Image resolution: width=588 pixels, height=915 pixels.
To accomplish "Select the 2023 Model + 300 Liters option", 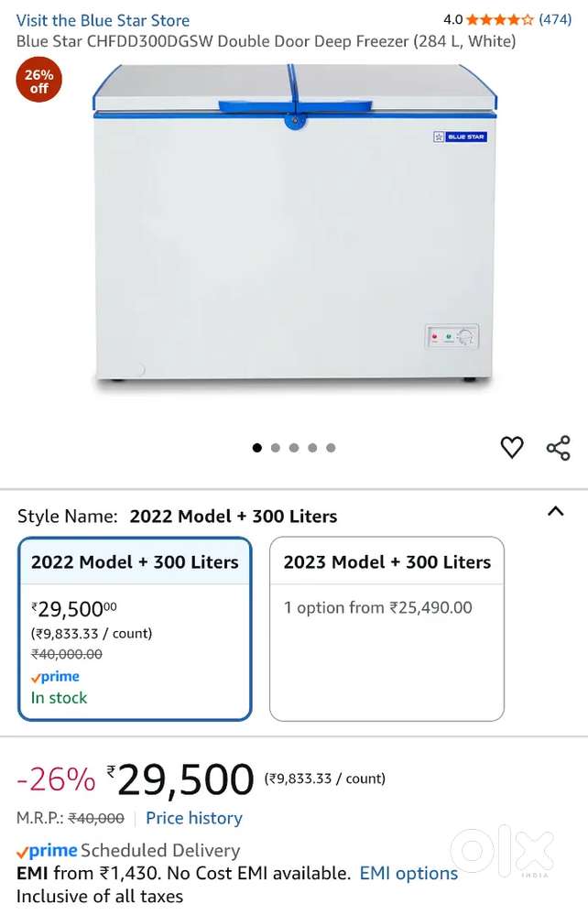I will [x=386, y=628].
